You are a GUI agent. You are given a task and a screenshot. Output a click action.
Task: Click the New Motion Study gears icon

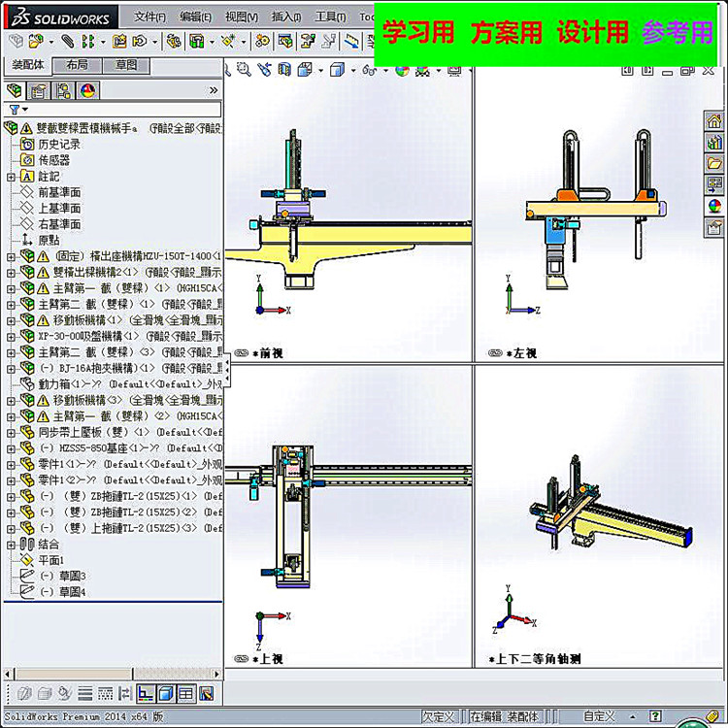tap(262, 42)
